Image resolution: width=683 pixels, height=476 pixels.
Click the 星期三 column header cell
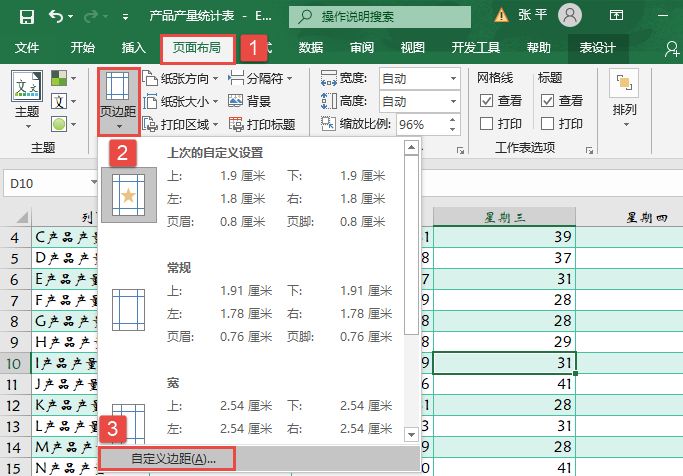coord(504,217)
